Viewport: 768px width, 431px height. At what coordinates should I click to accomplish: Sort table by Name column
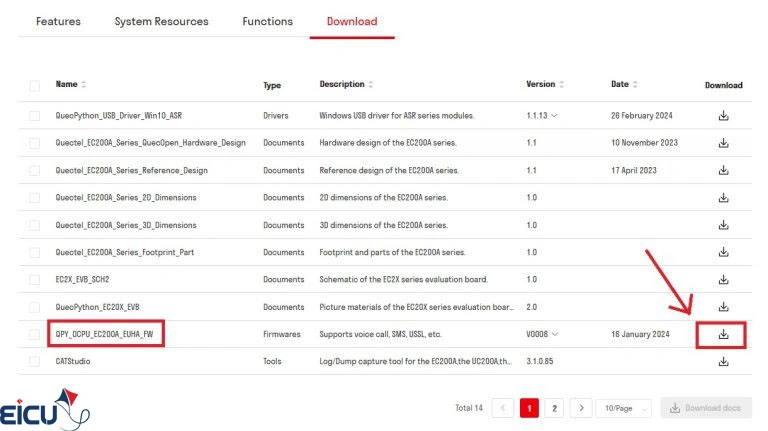84,84
